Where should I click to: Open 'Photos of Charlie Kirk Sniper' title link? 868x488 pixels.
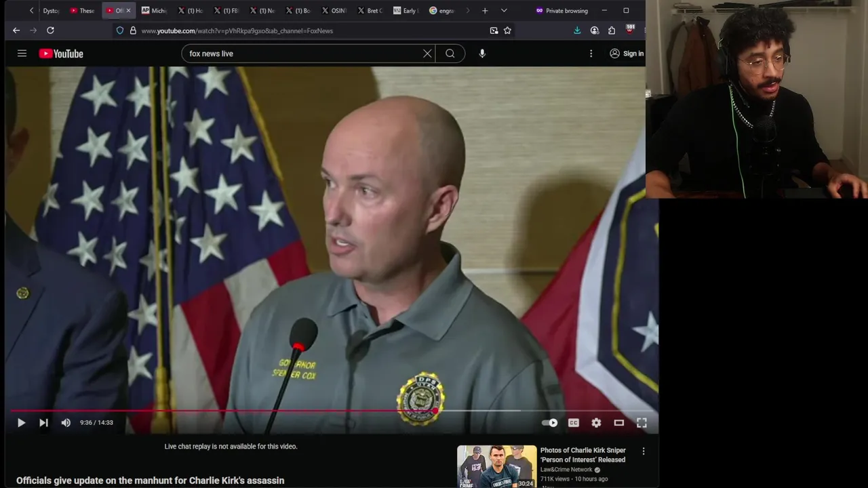tap(583, 455)
